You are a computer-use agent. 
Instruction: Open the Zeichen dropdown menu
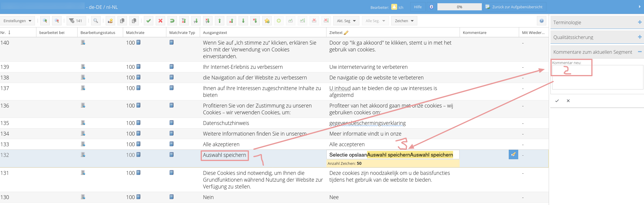pyautogui.click(x=404, y=21)
